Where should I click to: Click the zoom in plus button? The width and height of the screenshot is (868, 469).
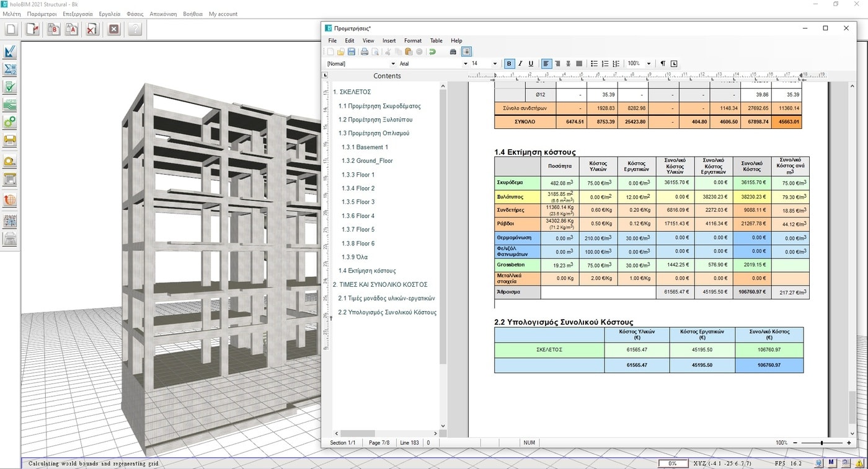pyautogui.click(x=849, y=443)
